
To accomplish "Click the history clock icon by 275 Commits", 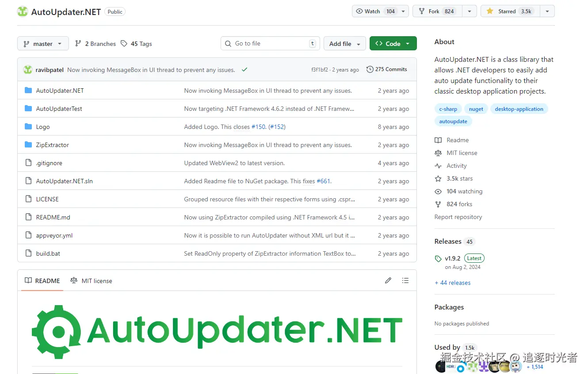I will (x=370, y=69).
